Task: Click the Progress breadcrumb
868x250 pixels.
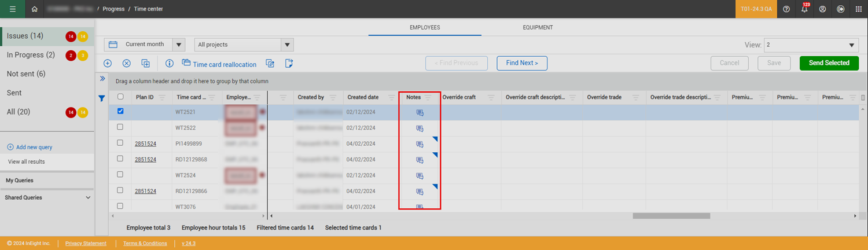Action: pos(113,9)
